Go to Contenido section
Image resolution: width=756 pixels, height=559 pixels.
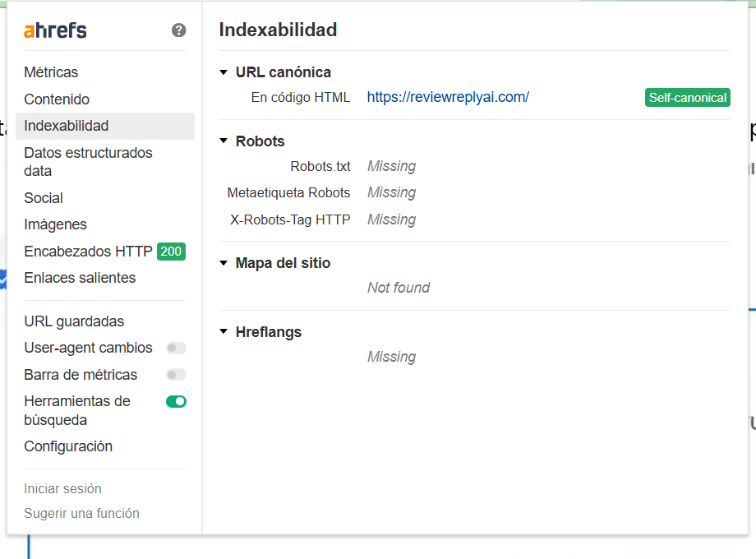pos(57,99)
